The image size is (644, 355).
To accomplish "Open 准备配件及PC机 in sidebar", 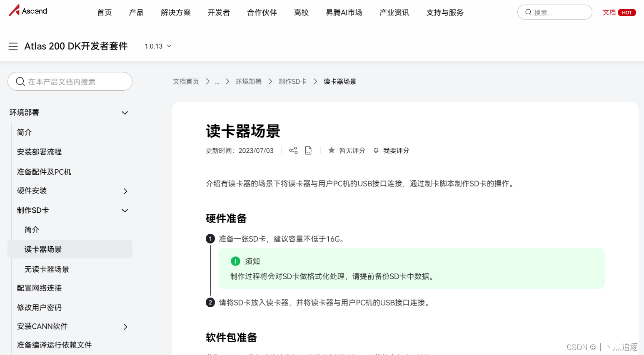I will pos(44,171).
